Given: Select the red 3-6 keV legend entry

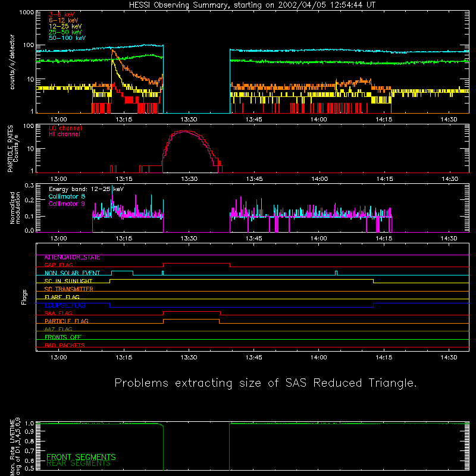Looking at the screenshot, I should pyautogui.click(x=62, y=14).
